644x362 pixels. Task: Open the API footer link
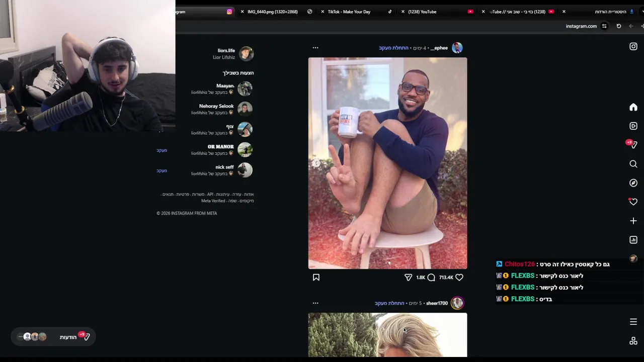(210, 194)
